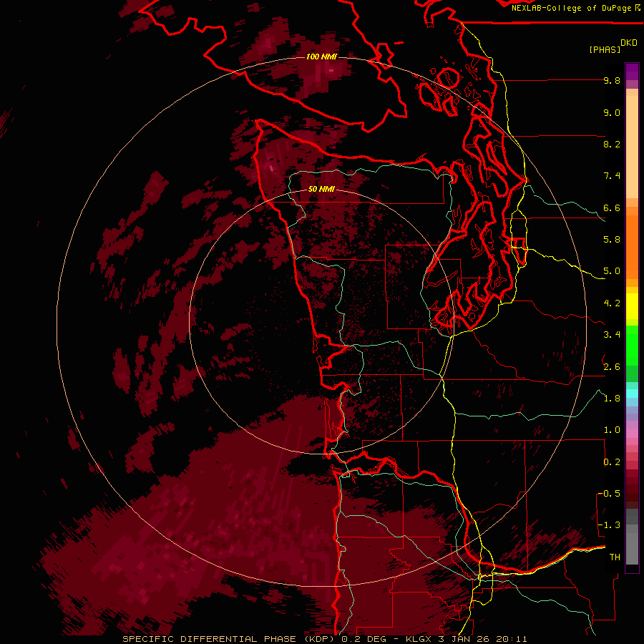Click the -0.5 value on the scale
This screenshot has height=644, width=644.
tap(610, 494)
